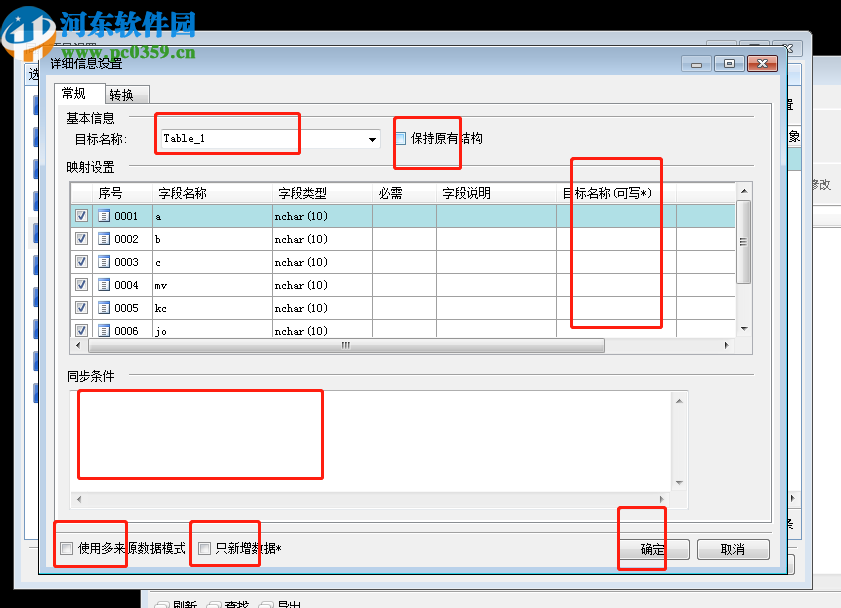Click inside the 同步条件 text area
The width and height of the screenshot is (841, 608).
tap(371, 442)
